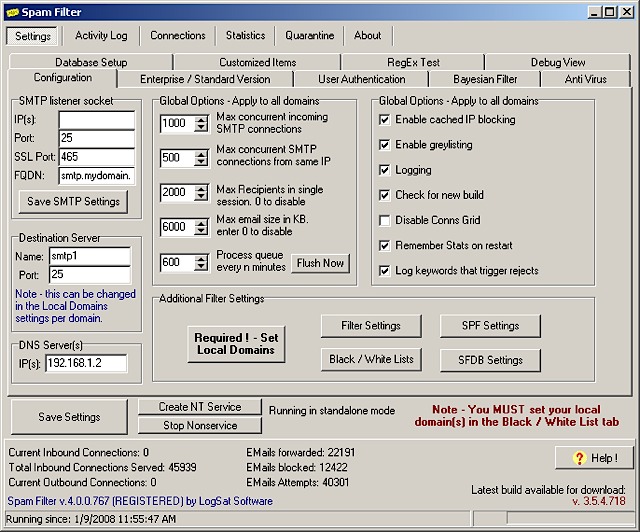The width and height of the screenshot is (640, 532).
Task: Toggle Log keywords that trigger rejects
Action: click(x=384, y=271)
